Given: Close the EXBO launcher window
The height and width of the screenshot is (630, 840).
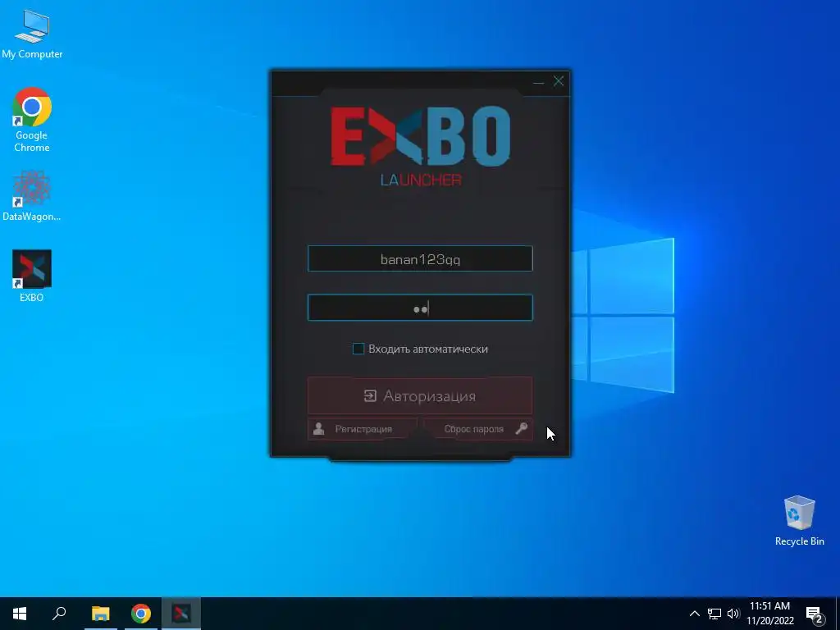Looking at the screenshot, I should [559, 81].
